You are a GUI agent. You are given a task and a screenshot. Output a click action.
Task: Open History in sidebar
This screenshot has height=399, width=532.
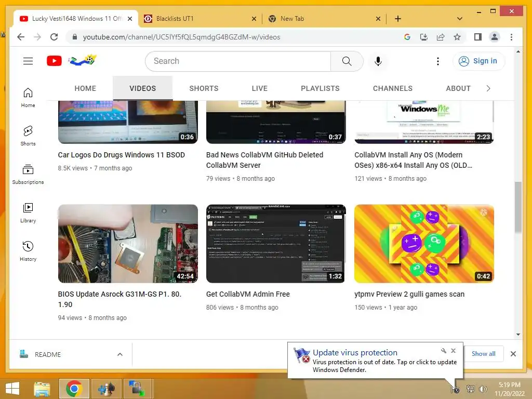(28, 251)
